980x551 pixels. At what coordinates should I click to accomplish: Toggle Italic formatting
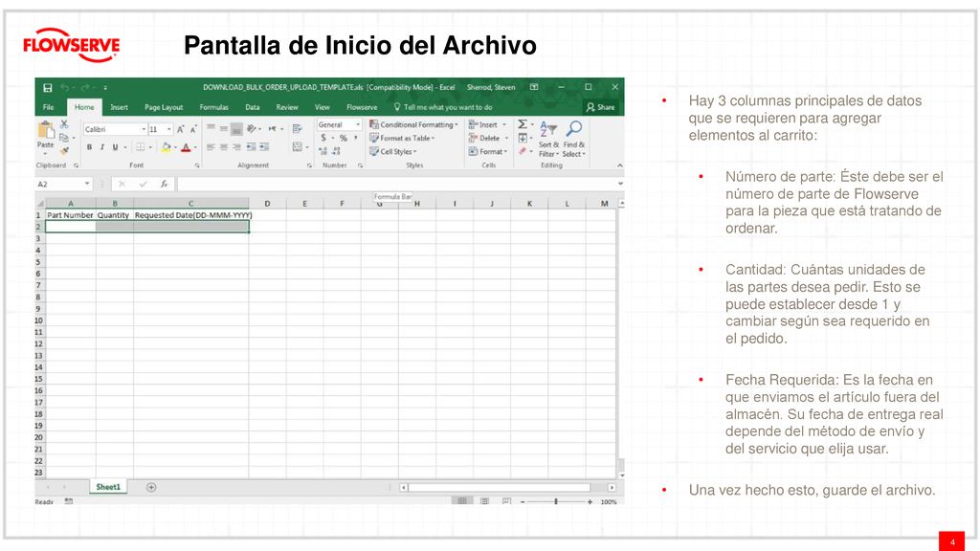[101, 147]
